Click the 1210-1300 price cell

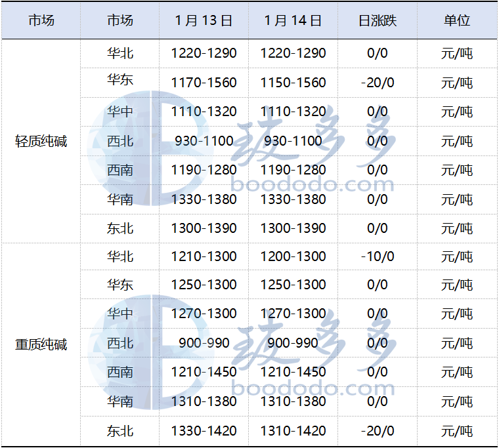coord(204,256)
